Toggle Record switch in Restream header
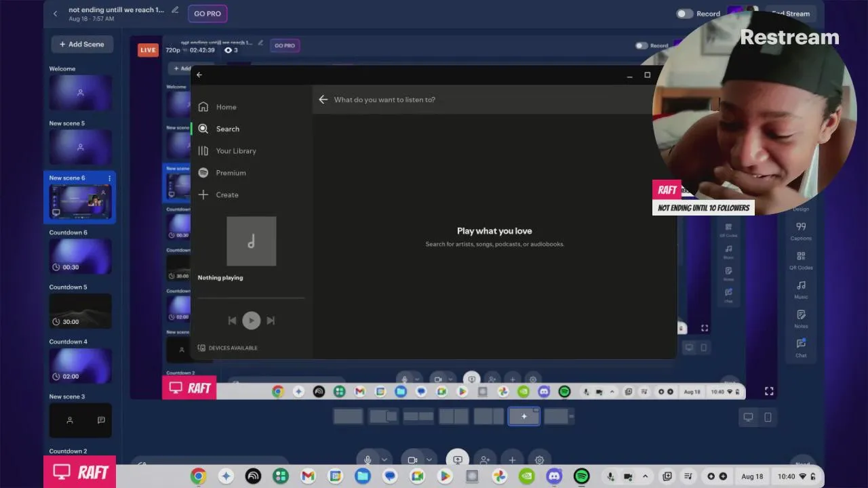The image size is (868, 488). click(684, 14)
